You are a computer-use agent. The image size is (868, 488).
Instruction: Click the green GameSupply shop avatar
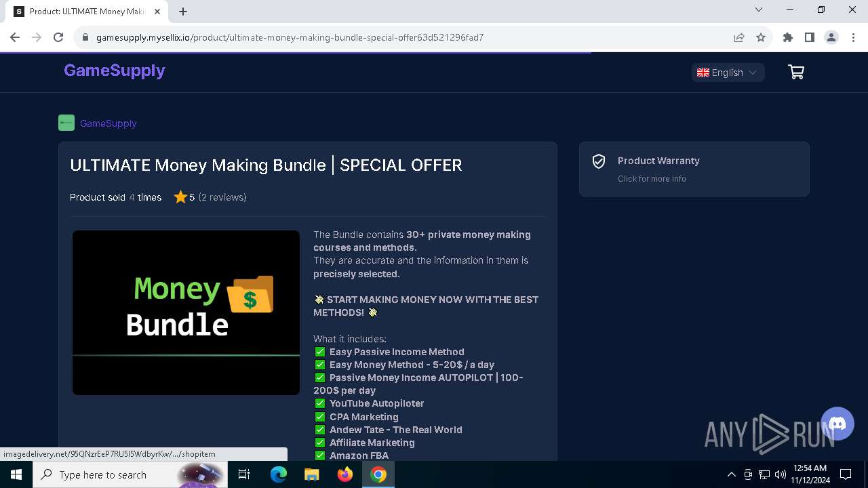point(66,123)
